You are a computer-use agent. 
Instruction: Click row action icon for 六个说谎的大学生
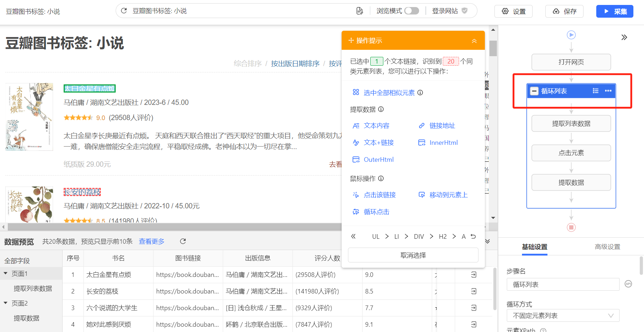click(474, 308)
